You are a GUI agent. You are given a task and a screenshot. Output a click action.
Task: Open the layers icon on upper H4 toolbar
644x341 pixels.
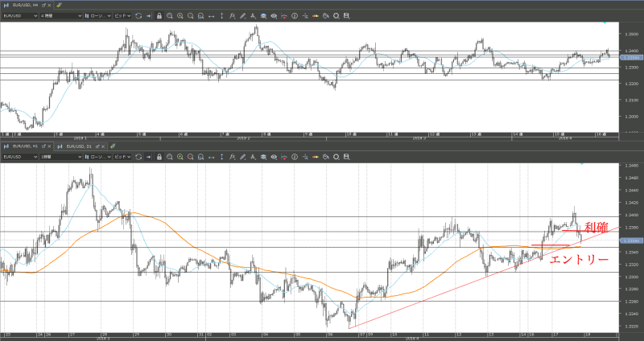(263, 16)
